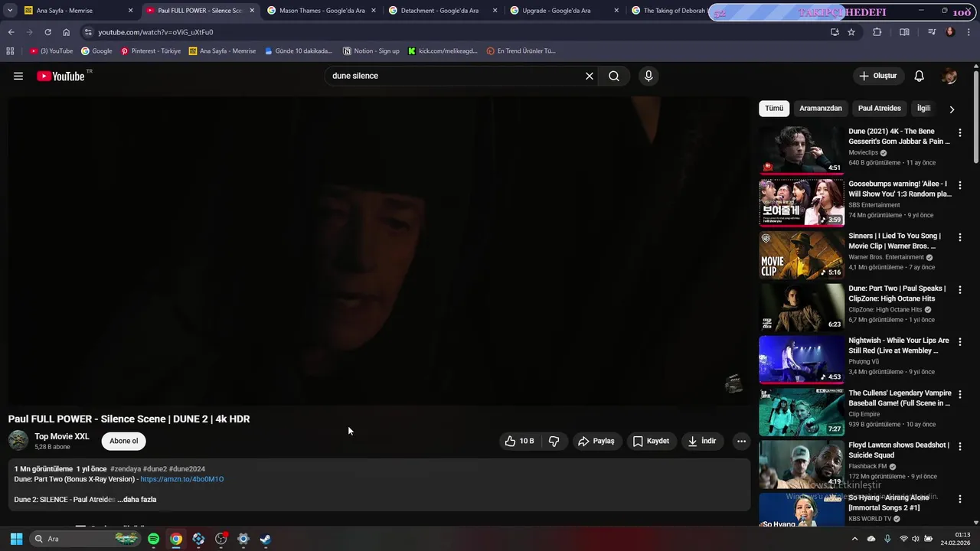
Task: Open 'Notion - Sign up' bookmark
Action: [x=371, y=51]
